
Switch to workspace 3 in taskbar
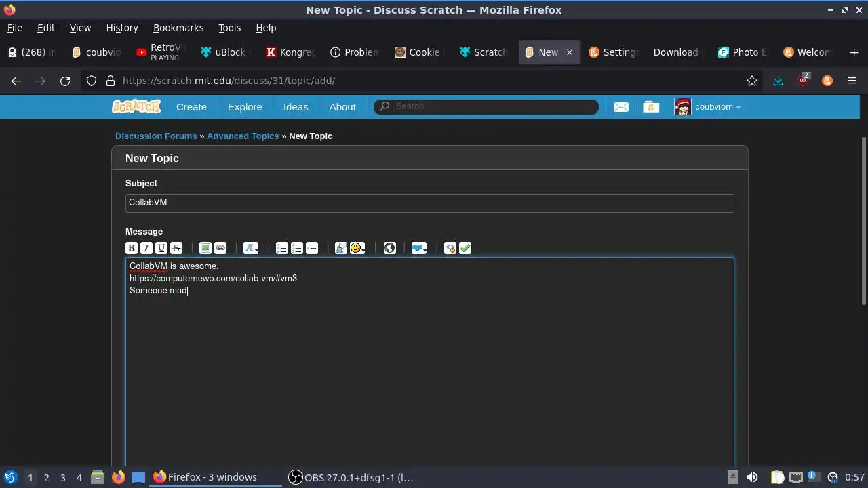point(62,478)
